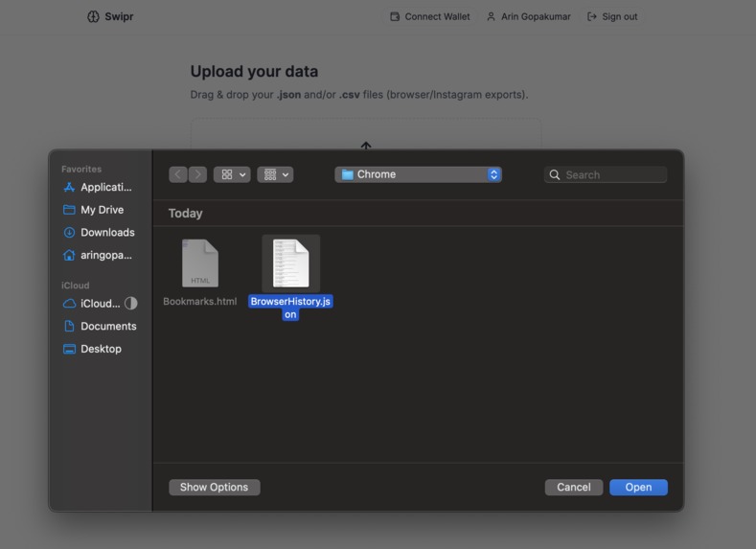Click the My Drive folder icon
This screenshot has height=549, width=756.
69,210
